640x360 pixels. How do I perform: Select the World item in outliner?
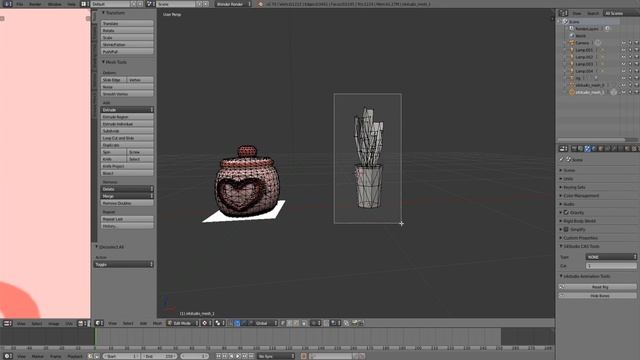click(580, 36)
